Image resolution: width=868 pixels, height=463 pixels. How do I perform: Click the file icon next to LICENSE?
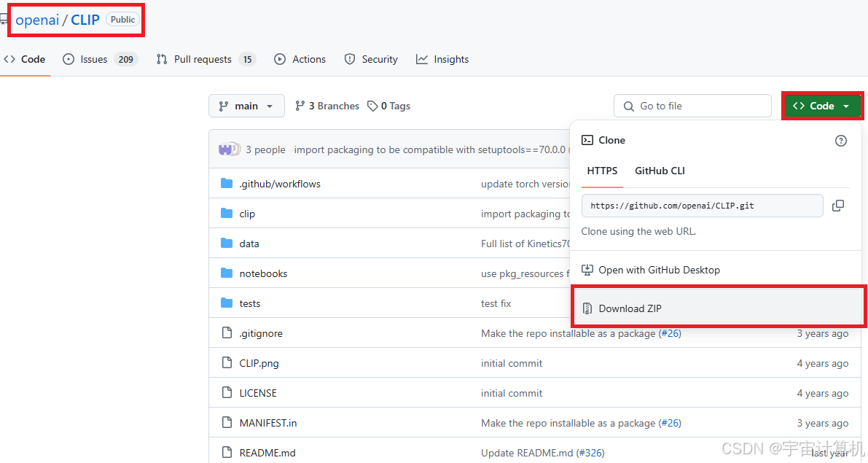click(x=227, y=393)
